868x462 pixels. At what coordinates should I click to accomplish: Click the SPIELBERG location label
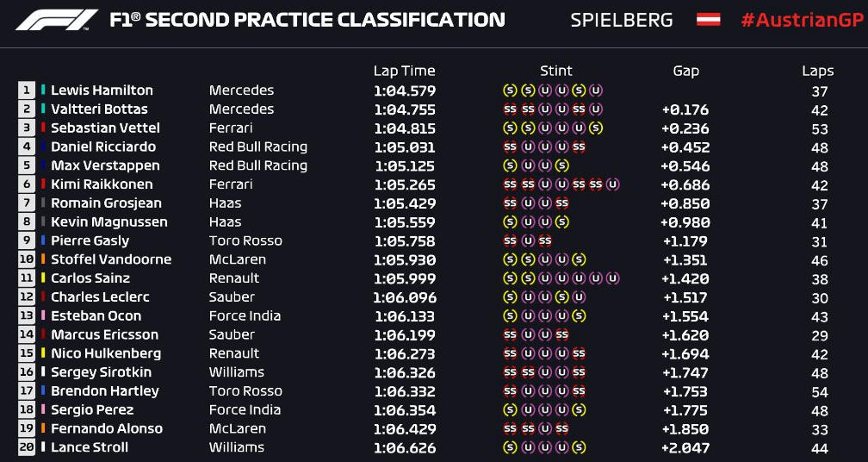click(621, 20)
